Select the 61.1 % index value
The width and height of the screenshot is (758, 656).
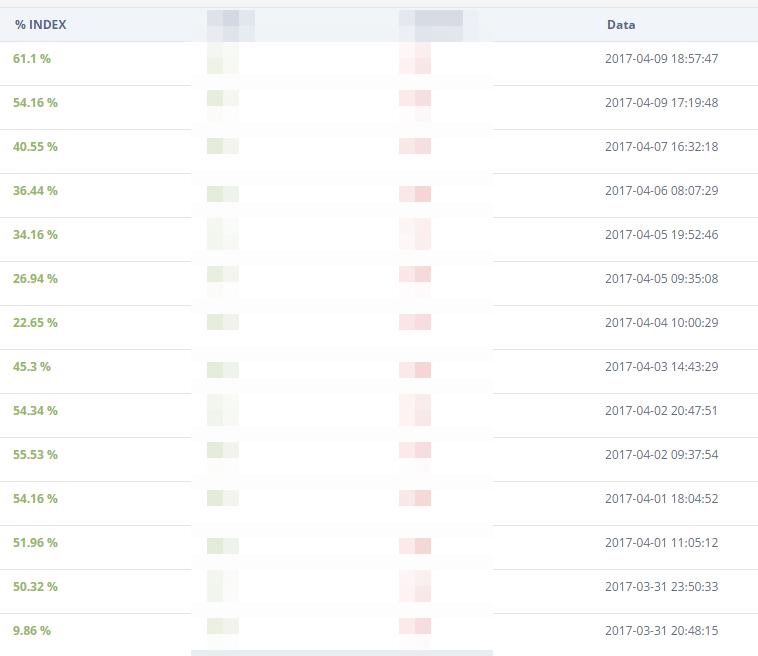[32, 58]
